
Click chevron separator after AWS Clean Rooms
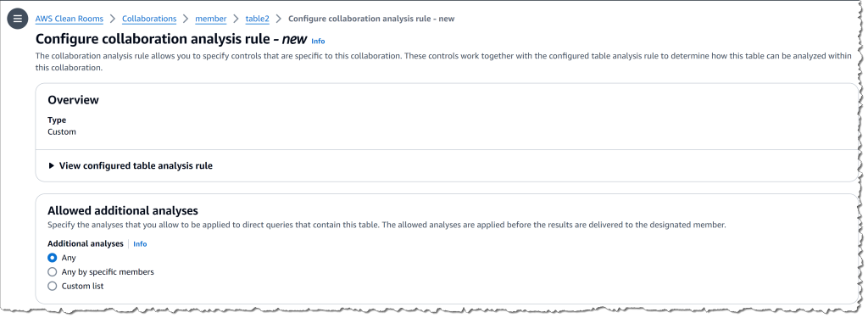(x=113, y=19)
